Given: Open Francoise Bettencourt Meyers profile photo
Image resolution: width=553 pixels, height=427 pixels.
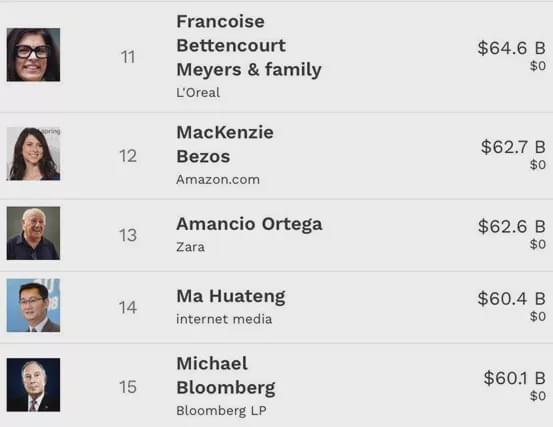Looking at the screenshot, I should pos(33,55).
